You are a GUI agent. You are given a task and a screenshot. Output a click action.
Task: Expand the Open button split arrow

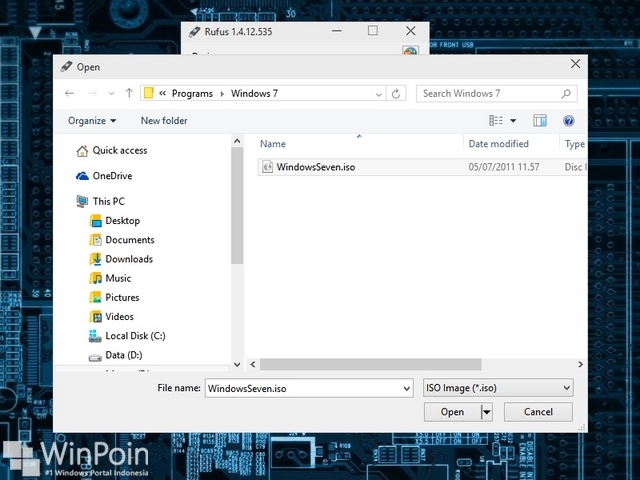click(x=487, y=412)
